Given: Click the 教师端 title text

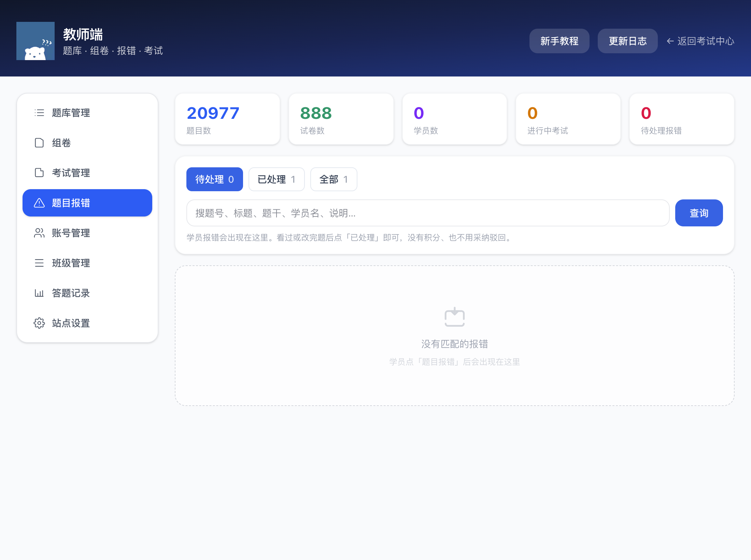Looking at the screenshot, I should pyautogui.click(x=83, y=34).
